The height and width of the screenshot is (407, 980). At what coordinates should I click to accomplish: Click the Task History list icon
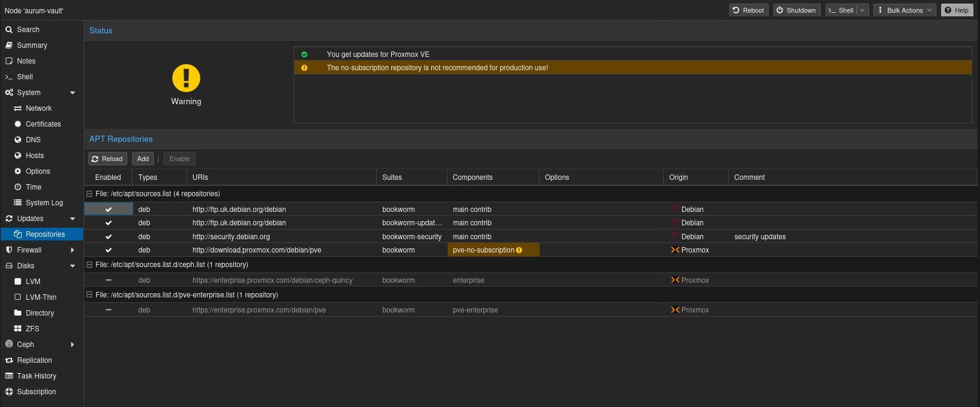pyautogui.click(x=9, y=376)
